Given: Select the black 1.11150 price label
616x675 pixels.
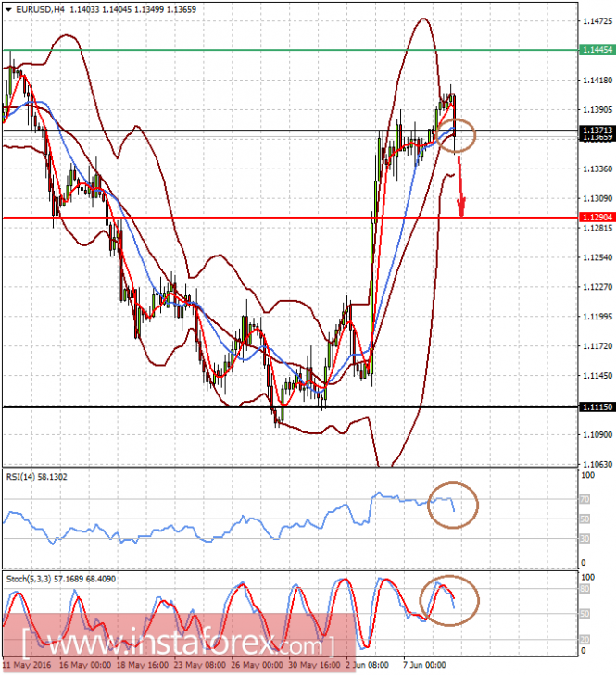Looking at the screenshot, I should (x=597, y=406).
